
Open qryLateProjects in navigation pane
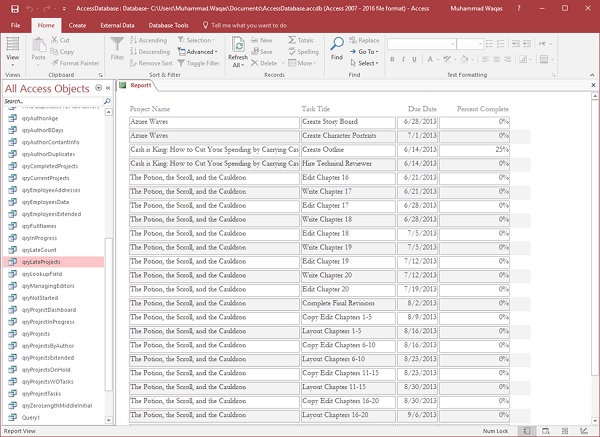pos(42,262)
